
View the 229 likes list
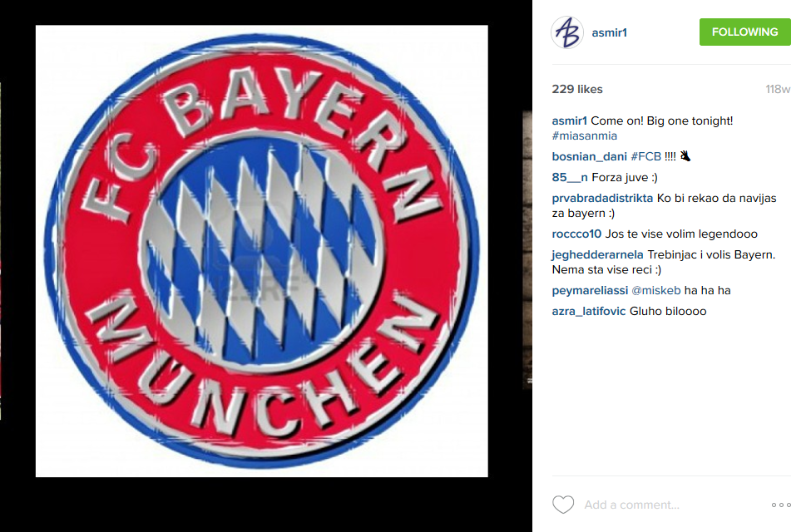coord(577,89)
